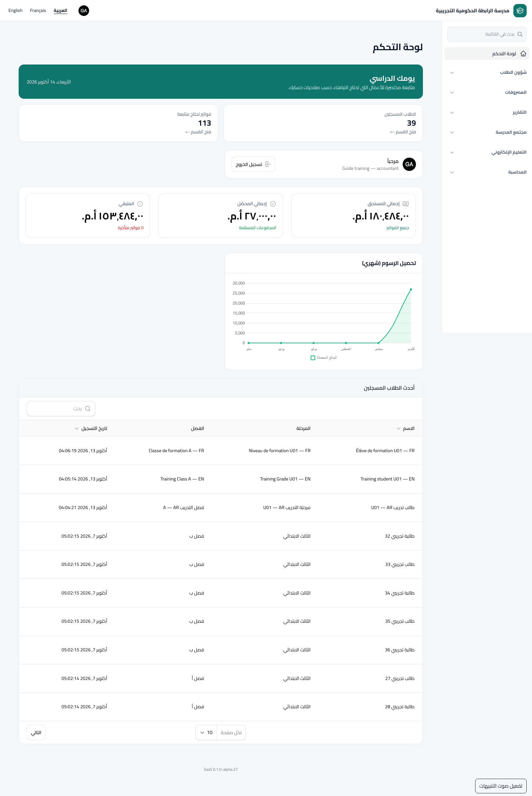Viewport: 532px width, 796px height.
Task: Switch language to English
Action: click(x=15, y=11)
